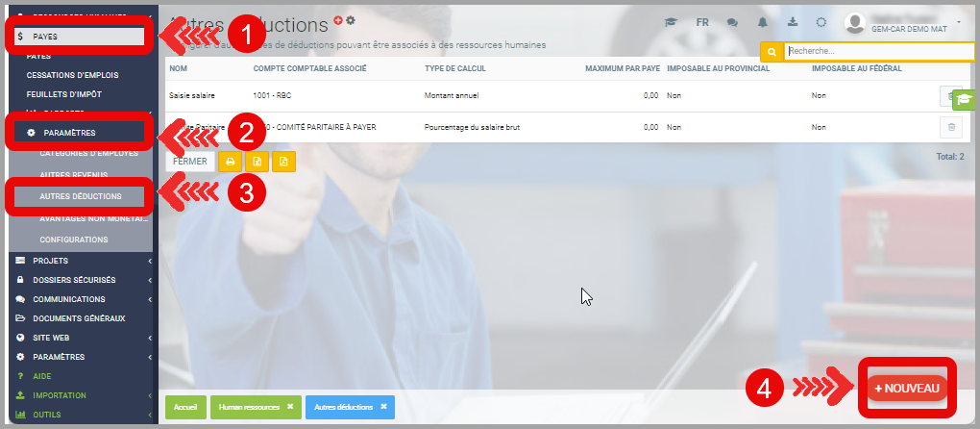Click the yellow print icon button
The image size is (980, 429).
tap(231, 162)
